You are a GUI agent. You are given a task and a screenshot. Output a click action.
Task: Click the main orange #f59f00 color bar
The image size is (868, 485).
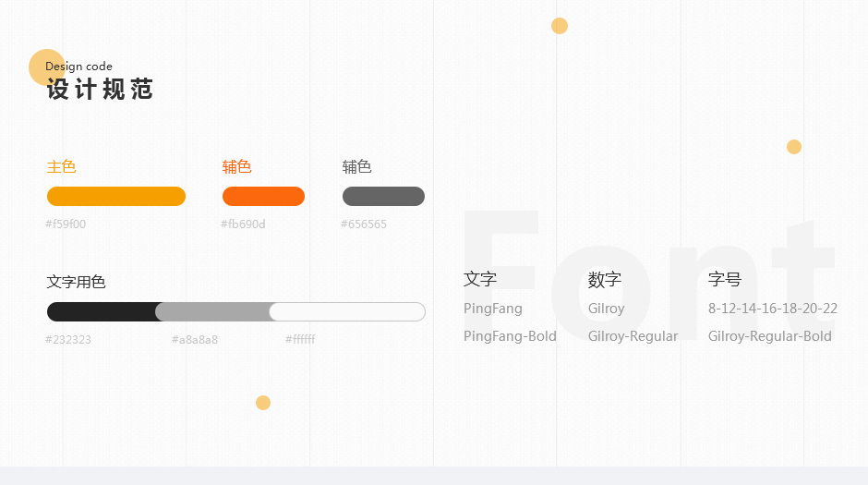coord(116,197)
